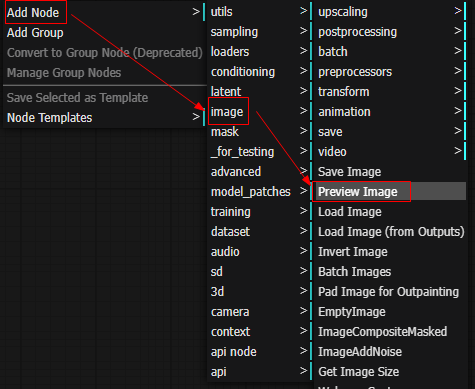Open the context category
Screen dimensions: 475x389
(x=260, y=332)
